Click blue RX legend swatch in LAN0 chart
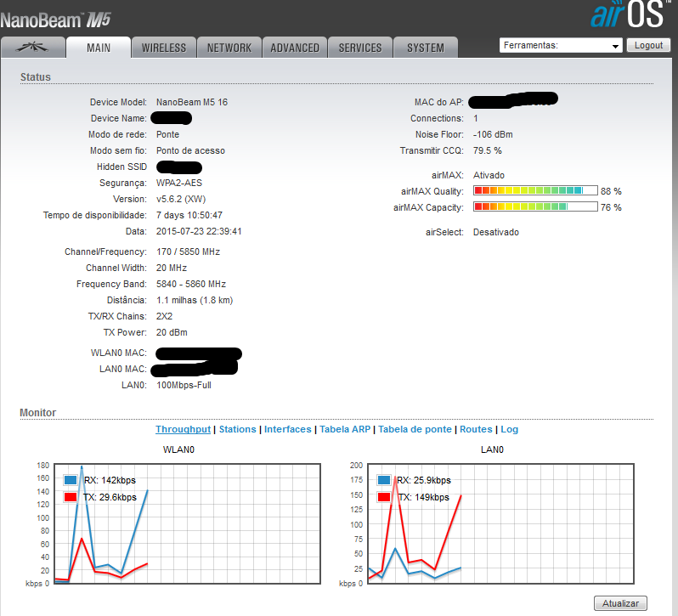The width and height of the screenshot is (678, 616). click(383, 480)
